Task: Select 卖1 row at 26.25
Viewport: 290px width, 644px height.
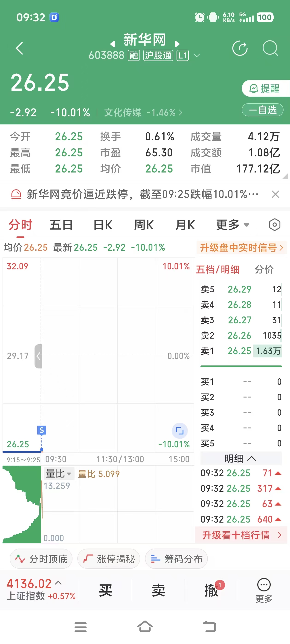Action: 241,351
